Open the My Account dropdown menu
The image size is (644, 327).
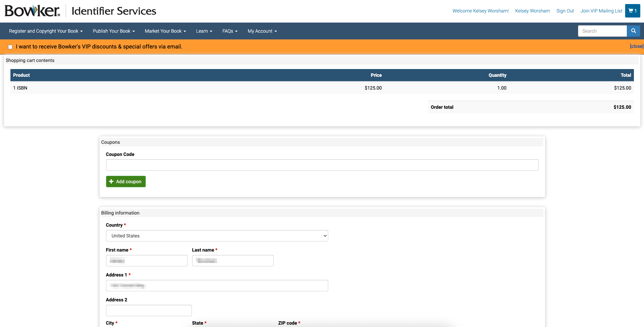(262, 31)
